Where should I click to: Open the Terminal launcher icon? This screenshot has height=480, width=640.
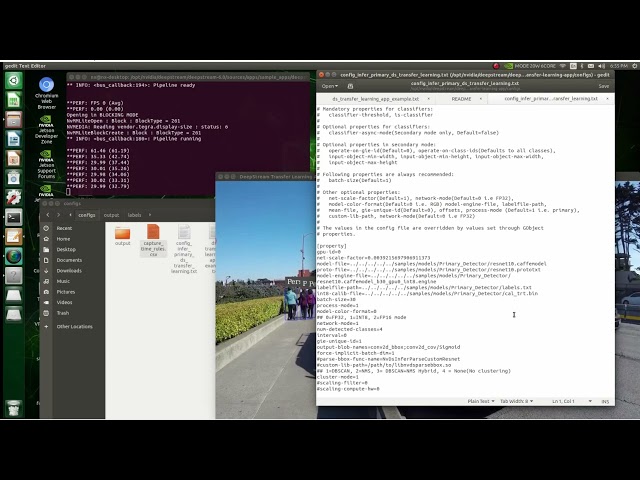[13, 218]
